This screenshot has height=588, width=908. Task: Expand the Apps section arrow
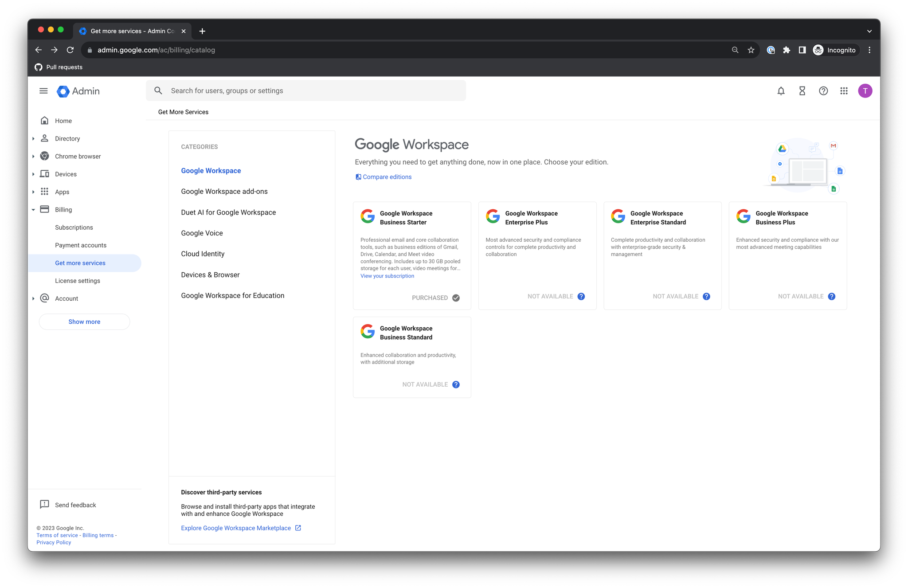click(x=33, y=192)
